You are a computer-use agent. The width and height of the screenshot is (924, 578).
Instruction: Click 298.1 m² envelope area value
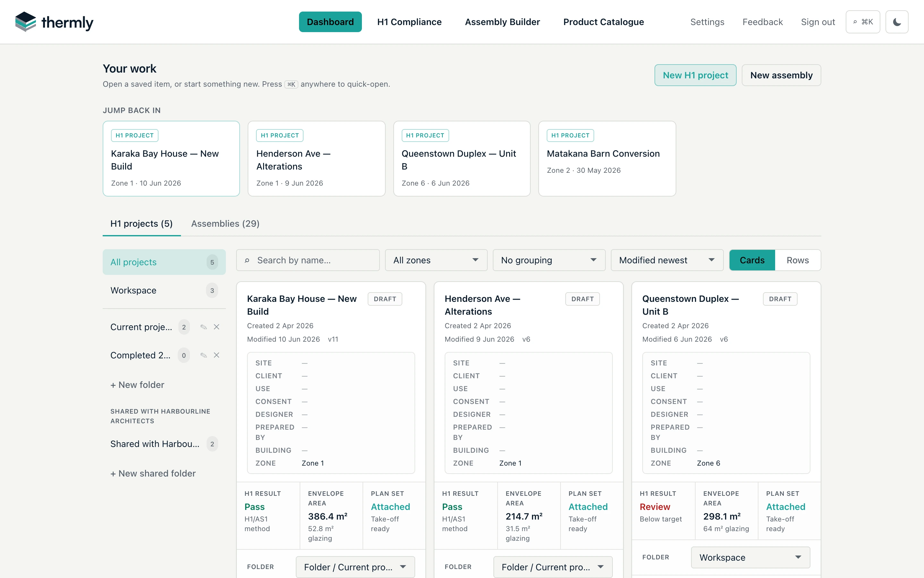coord(722,516)
